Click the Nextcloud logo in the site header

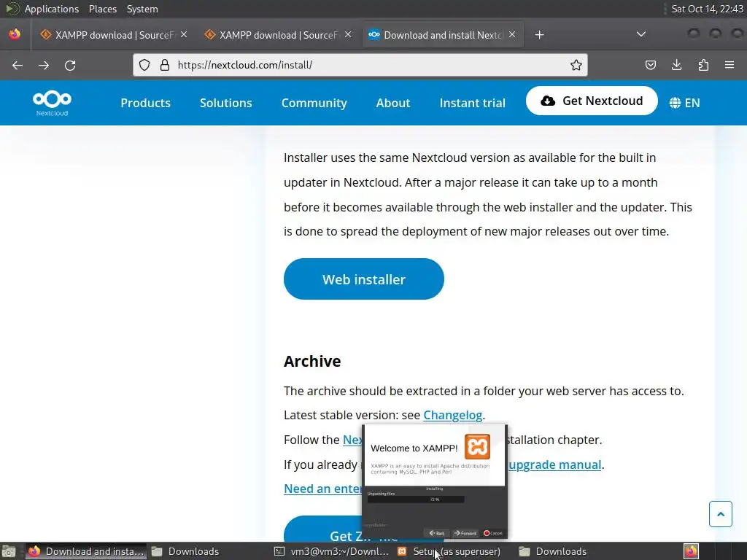coord(52,103)
